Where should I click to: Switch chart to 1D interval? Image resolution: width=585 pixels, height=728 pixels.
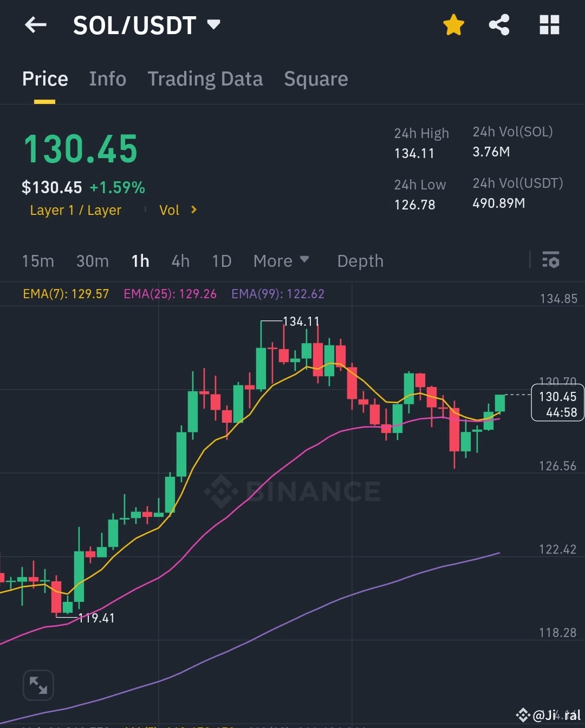(x=221, y=261)
